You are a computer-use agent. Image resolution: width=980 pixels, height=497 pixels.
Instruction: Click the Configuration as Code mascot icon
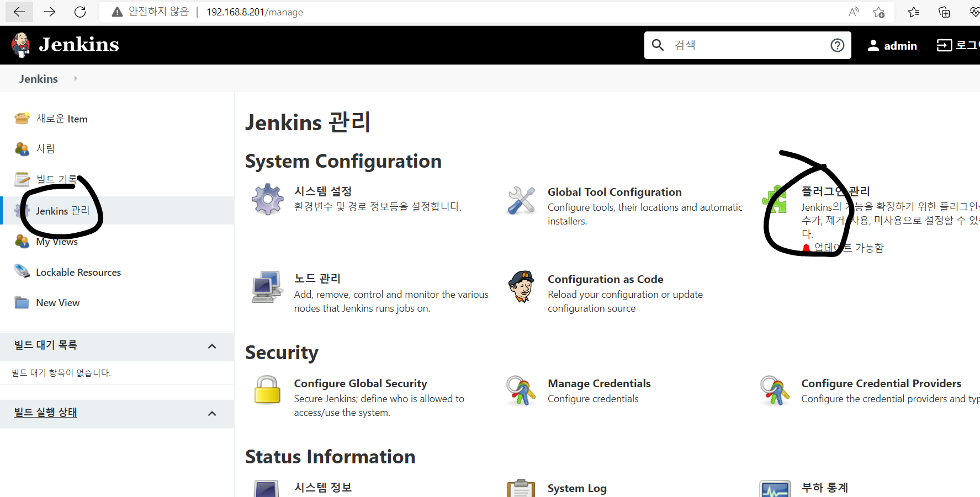(x=521, y=286)
